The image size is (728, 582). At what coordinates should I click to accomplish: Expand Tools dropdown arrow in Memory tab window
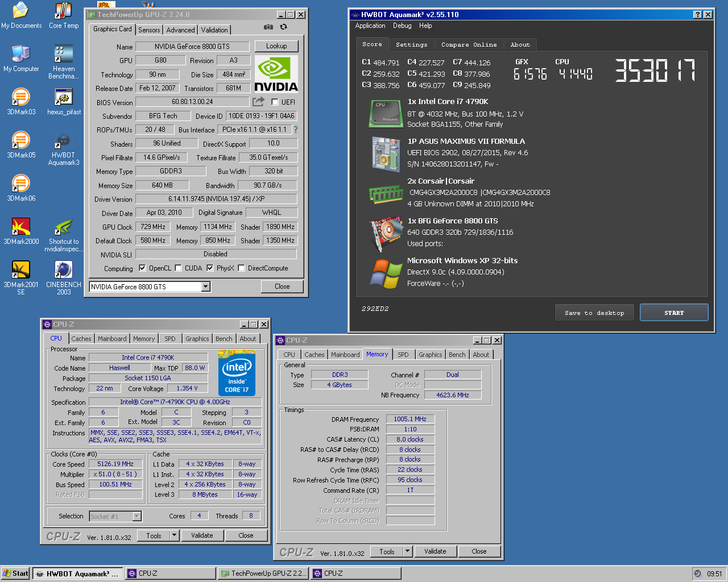(x=407, y=551)
